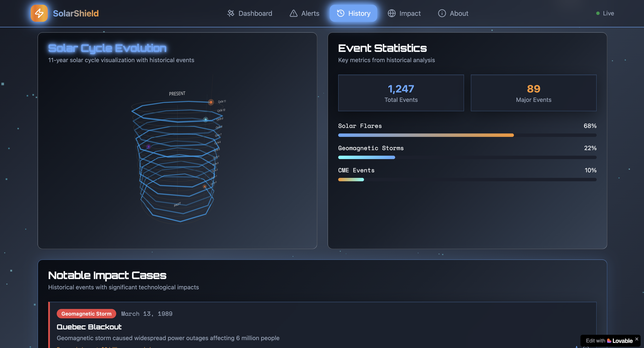Click the satellite icon beside Dashboard
644x348 pixels.
pyautogui.click(x=231, y=13)
